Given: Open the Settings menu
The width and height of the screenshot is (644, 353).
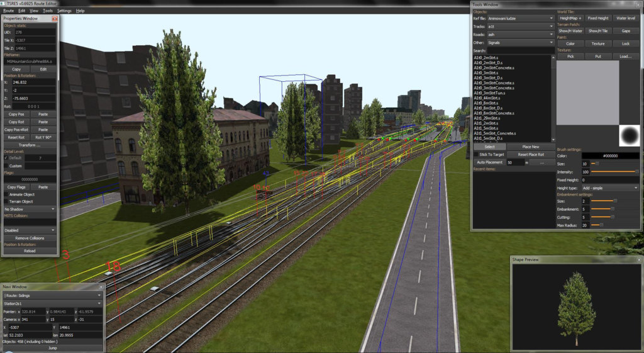Looking at the screenshot, I should [x=64, y=11].
